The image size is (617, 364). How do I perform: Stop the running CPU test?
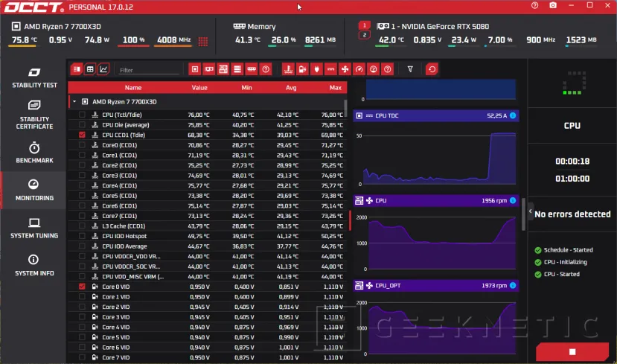click(x=572, y=351)
